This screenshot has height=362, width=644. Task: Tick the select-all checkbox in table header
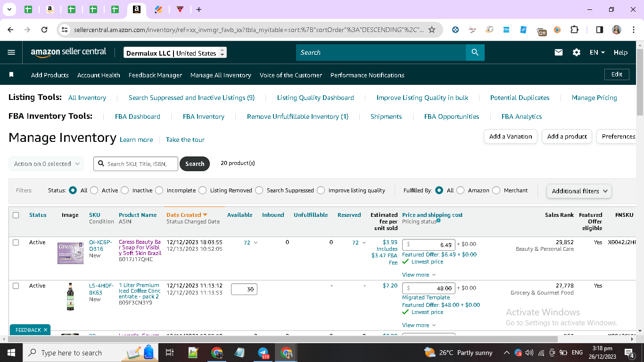click(x=16, y=215)
